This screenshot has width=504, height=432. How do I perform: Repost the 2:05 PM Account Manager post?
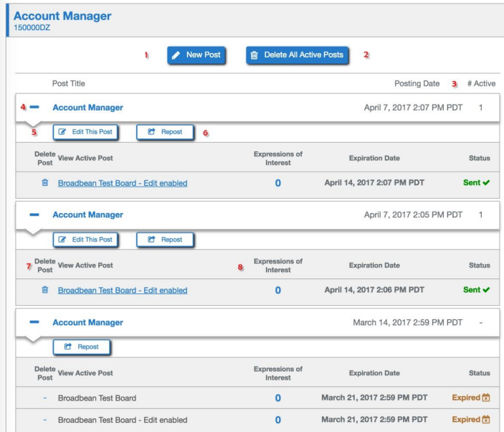pos(165,240)
